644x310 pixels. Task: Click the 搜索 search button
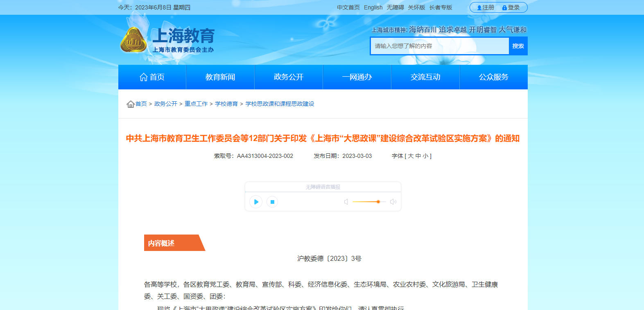pyautogui.click(x=518, y=46)
